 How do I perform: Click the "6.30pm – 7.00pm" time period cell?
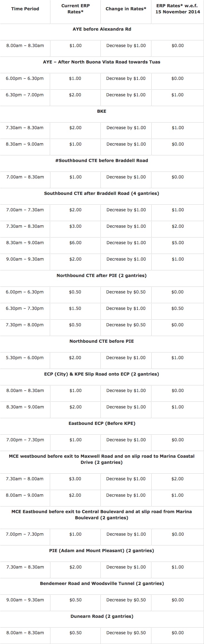25,95
